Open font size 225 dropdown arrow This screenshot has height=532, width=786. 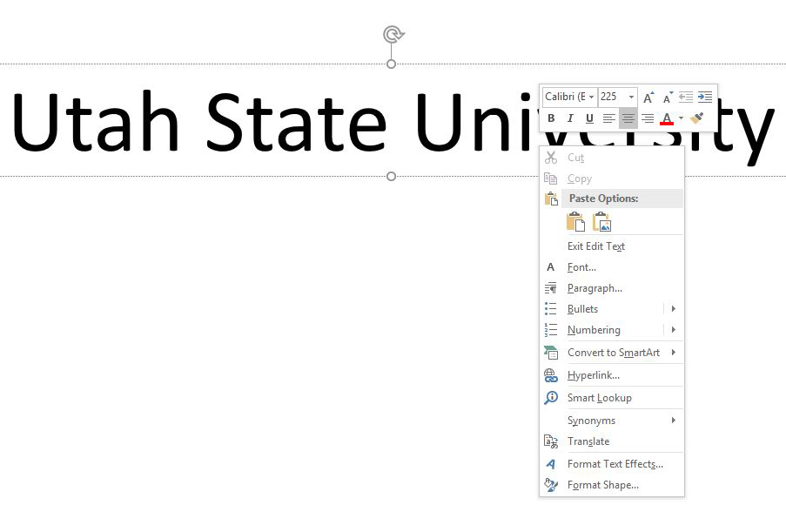click(632, 97)
